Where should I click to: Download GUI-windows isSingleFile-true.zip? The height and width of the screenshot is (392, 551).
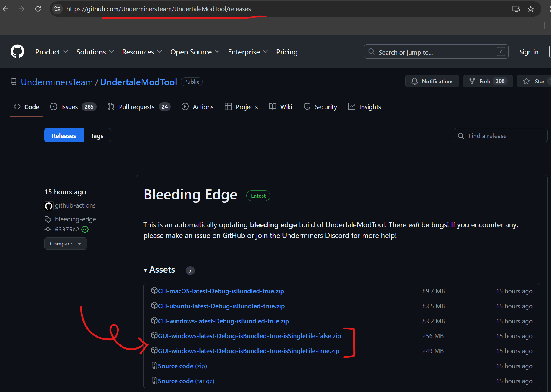click(249, 351)
